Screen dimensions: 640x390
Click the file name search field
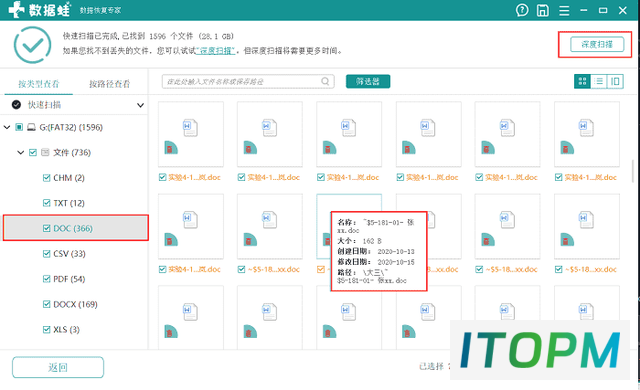pos(248,81)
